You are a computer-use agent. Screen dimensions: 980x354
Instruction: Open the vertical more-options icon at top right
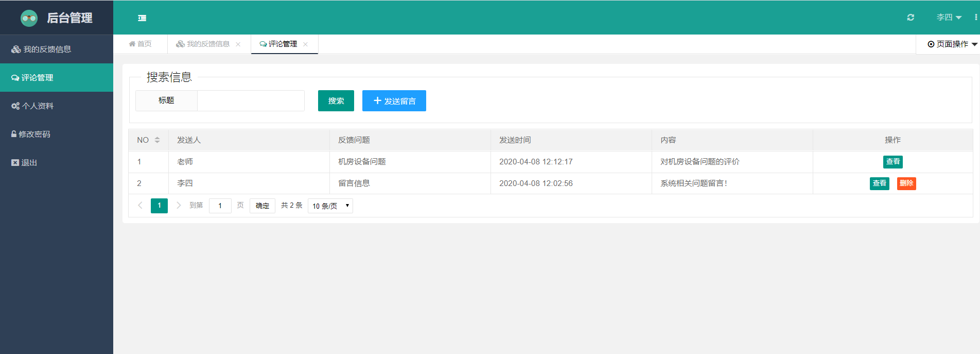[975, 18]
